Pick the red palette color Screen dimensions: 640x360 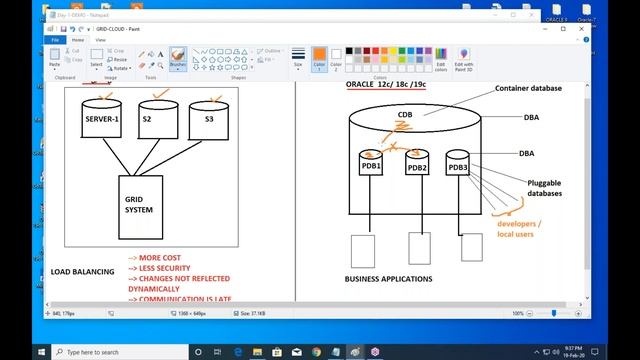(376, 51)
